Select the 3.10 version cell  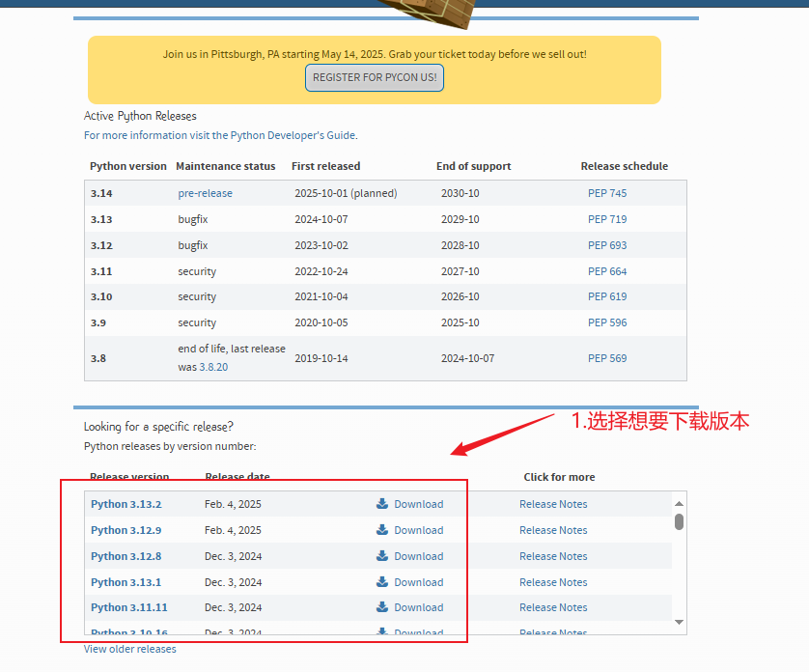click(101, 296)
